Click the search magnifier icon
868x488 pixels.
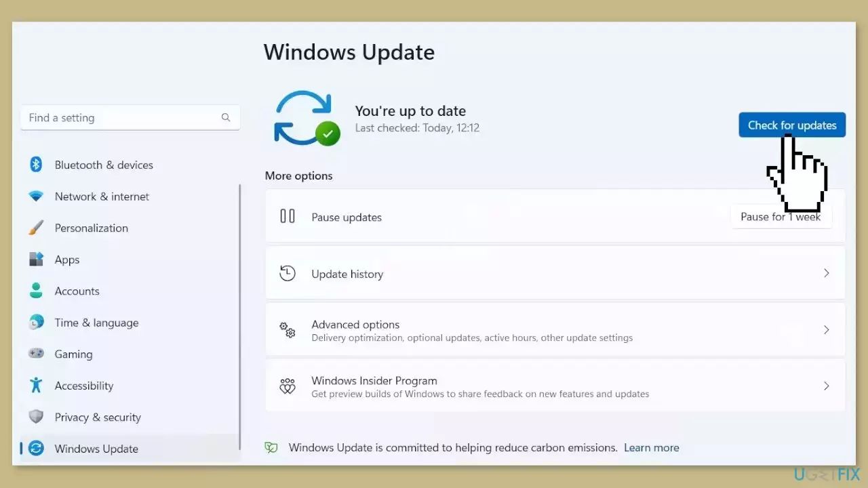click(x=226, y=118)
